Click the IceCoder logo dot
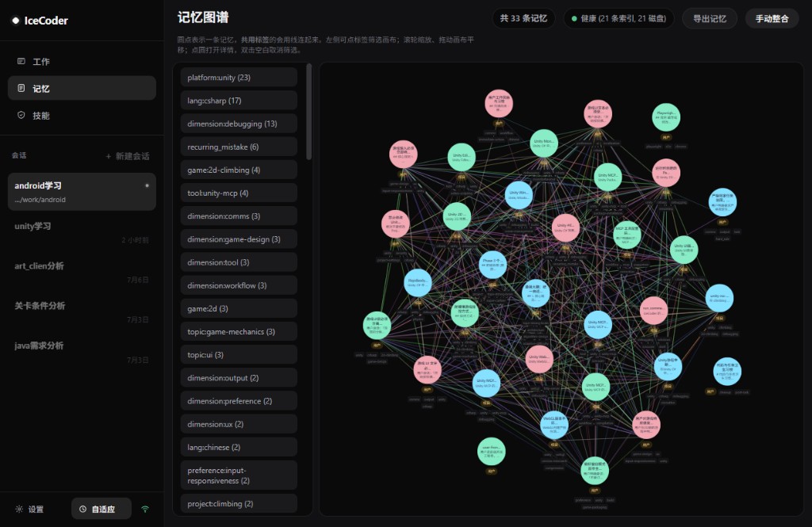The image size is (812, 527). [16, 21]
